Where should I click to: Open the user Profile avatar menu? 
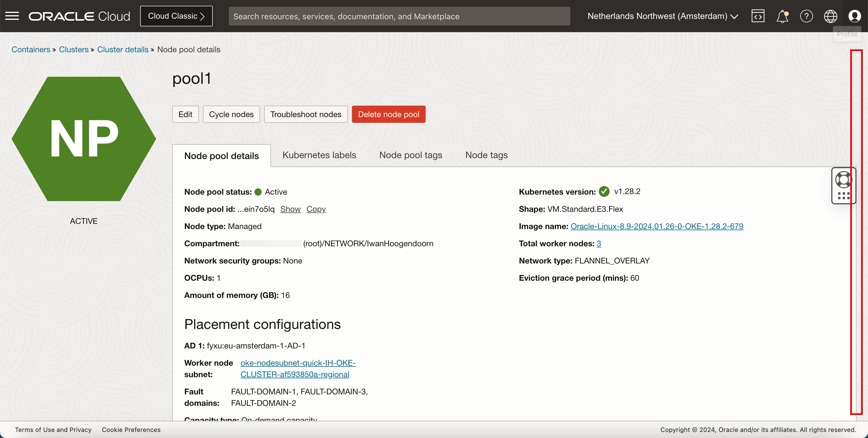tap(855, 16)
